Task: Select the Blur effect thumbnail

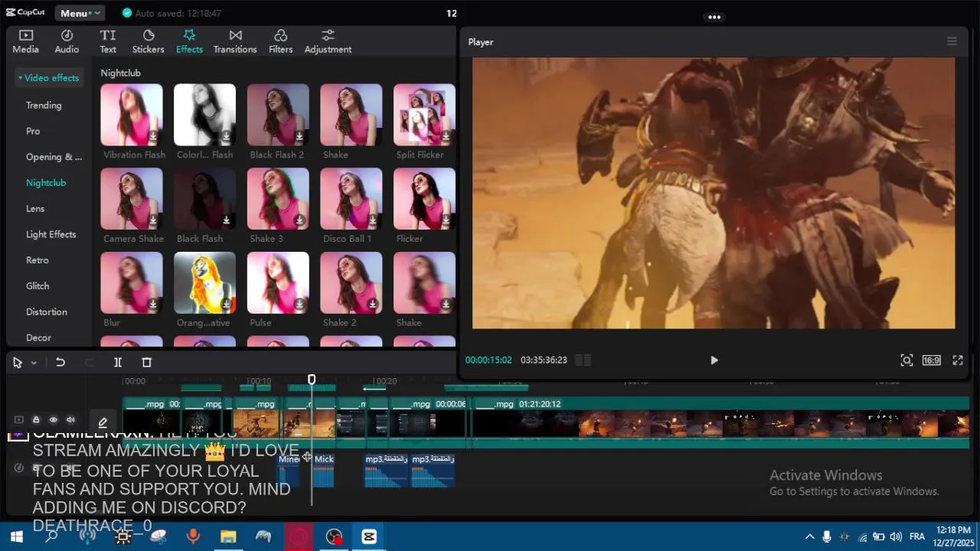Action: (132, 283)
